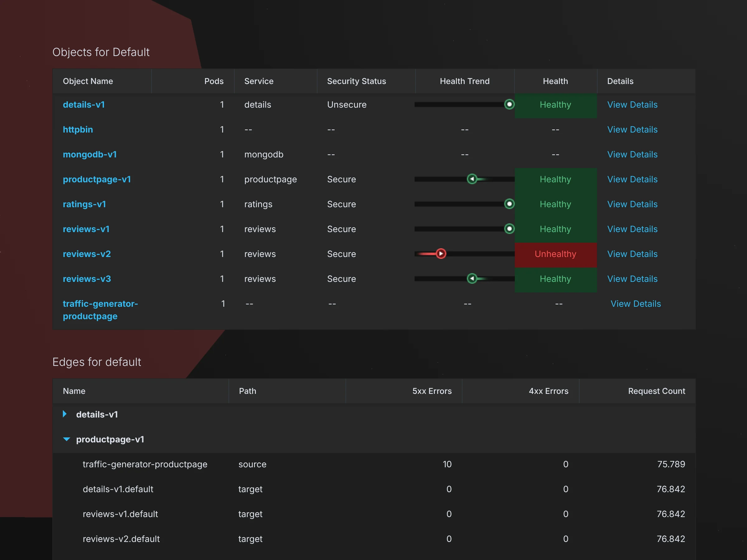
Task: Select the traffic-generator-productpage source edge row
Action: pyautogui.click(x=374, y=464)
